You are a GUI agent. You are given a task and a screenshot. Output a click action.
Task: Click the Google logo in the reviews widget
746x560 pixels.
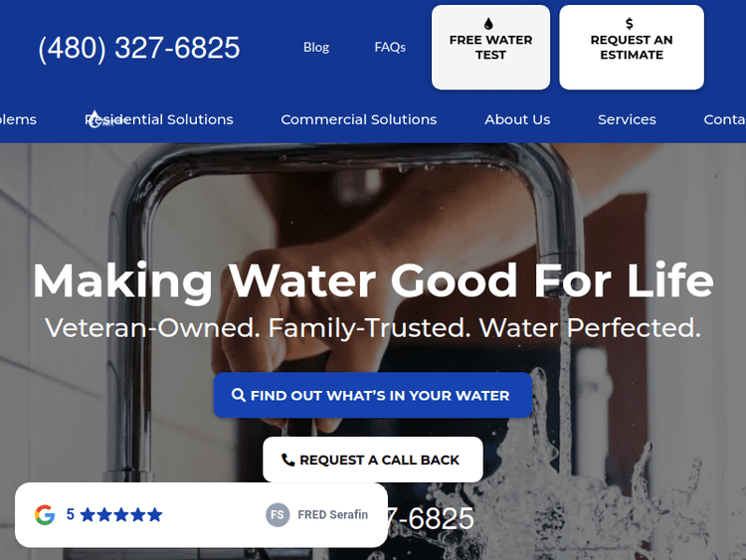(x=45, y=515)
